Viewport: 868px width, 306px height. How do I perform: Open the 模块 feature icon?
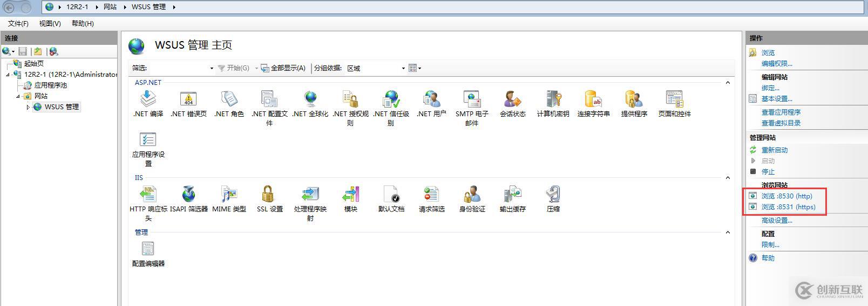(350, 194)
